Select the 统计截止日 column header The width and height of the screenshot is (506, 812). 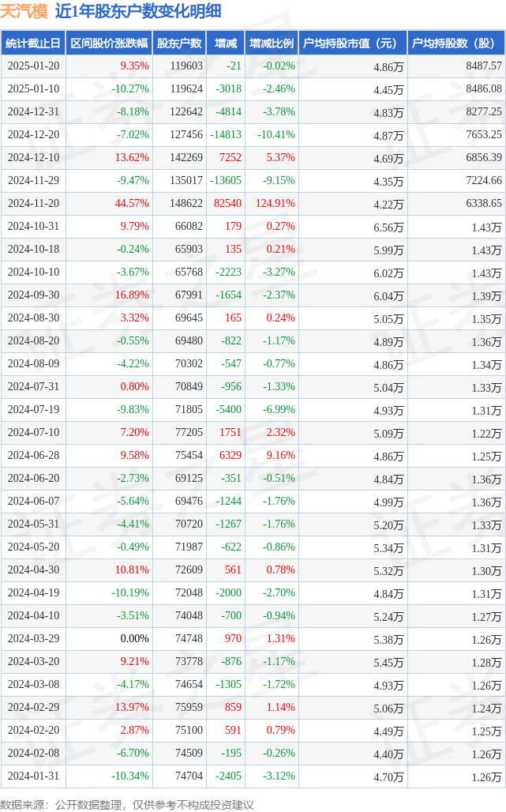click(x=33, y=43)
